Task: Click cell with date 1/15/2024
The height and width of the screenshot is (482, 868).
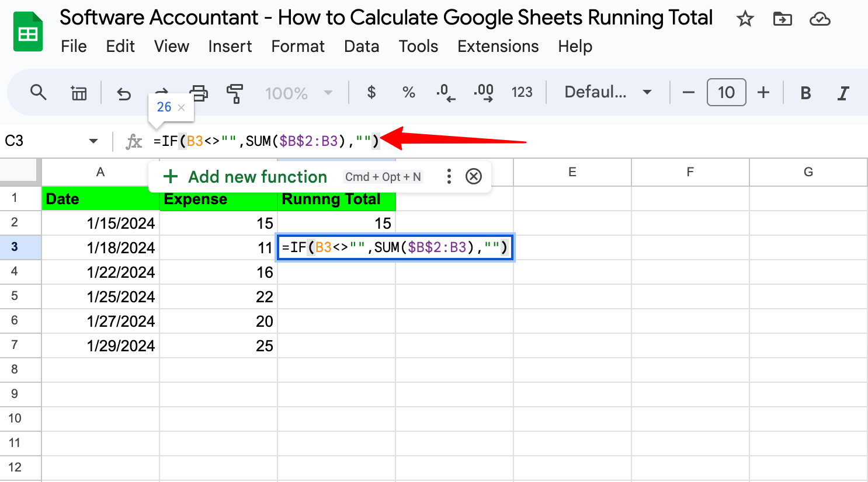Action: pyautogui.click(x=100, y=223)
